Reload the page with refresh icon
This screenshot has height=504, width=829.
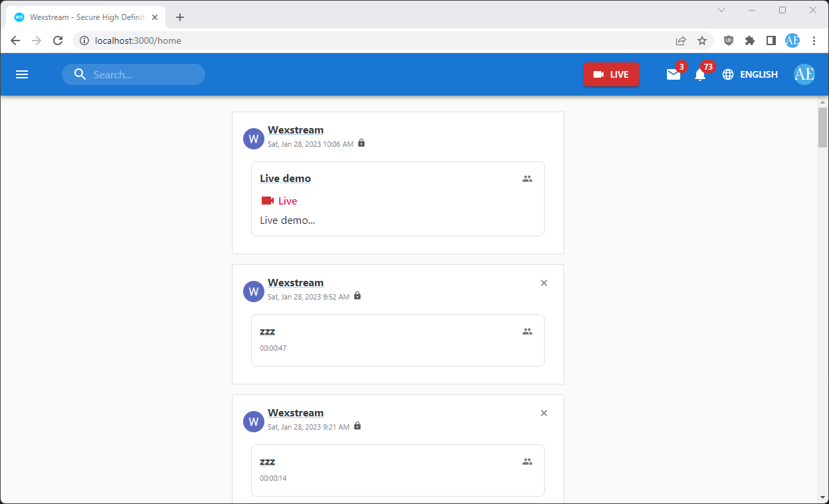(58, 41)
